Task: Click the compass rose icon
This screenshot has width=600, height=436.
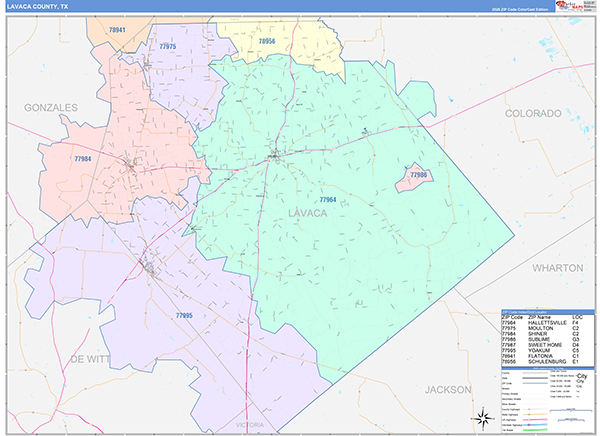Action: pyautogui.click(x=483, y=418)
